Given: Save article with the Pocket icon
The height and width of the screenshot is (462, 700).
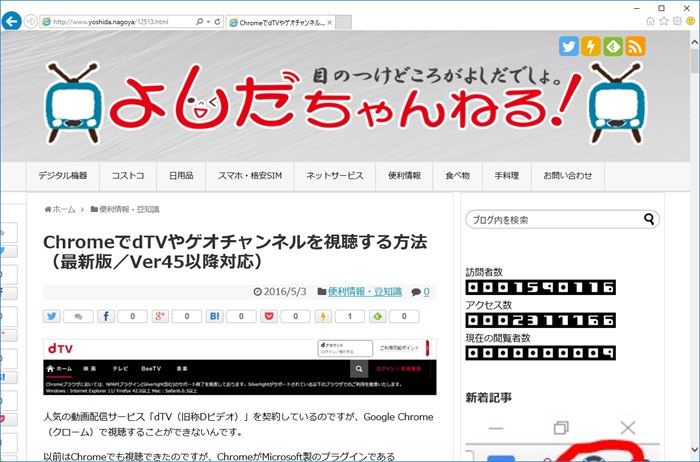Looking at the screenshot, I should click(x=269, y=316).
